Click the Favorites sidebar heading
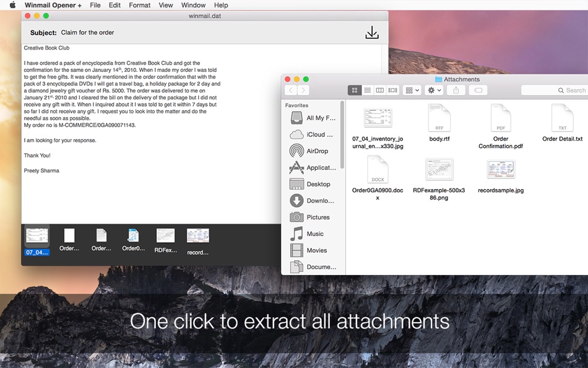The height and width of the screenshot is (368, 588). [296, 105]
